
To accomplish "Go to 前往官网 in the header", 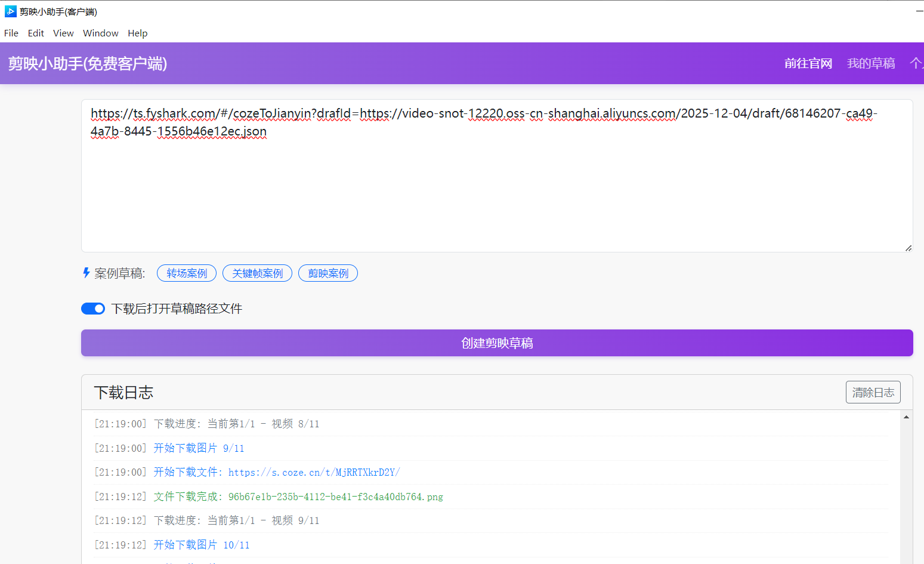I will coord(808,63).
